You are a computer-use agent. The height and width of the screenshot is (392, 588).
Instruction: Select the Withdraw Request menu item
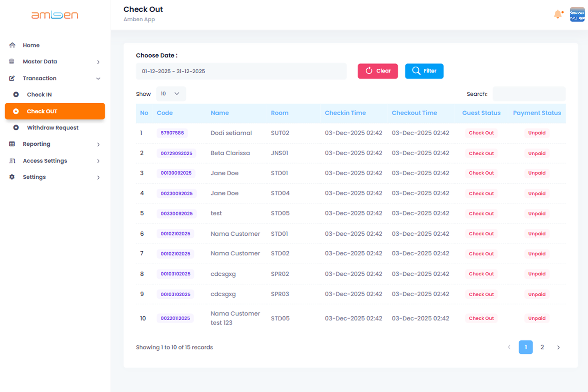click(52, 128)
